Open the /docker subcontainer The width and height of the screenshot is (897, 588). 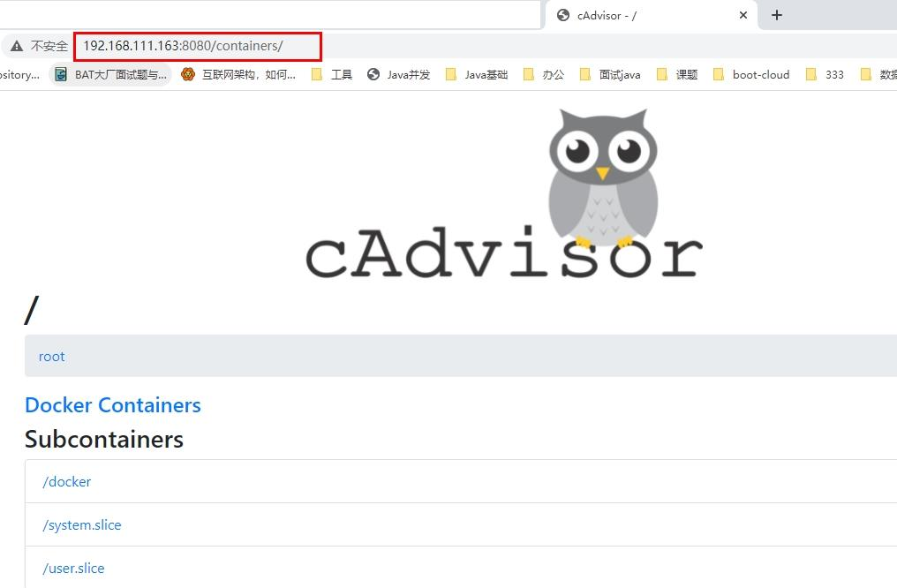[67, 481]
